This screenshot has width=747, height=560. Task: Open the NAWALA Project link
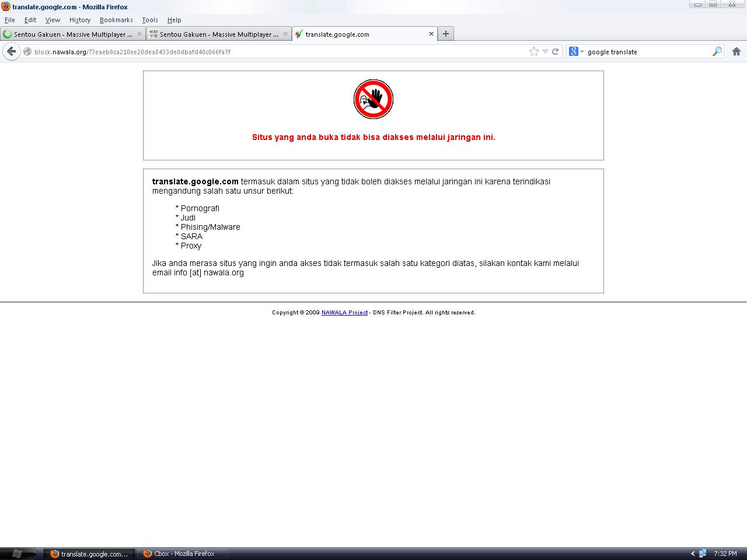pos(344,313)
